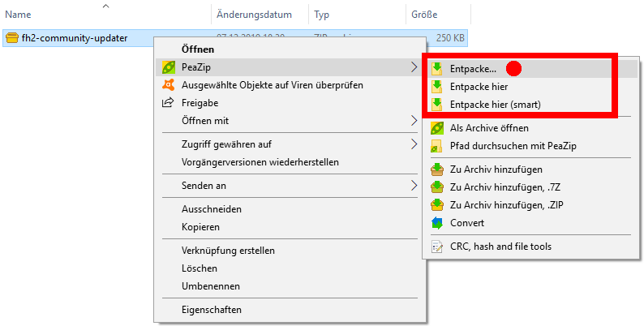Click the Avast virus scan icon
644x326 pixels.
pyautogui.click(x=168, y=85)
